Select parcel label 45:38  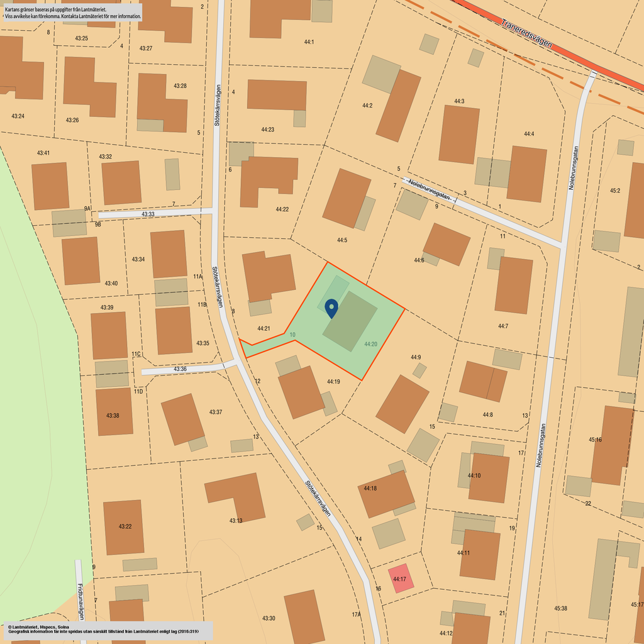560,608
